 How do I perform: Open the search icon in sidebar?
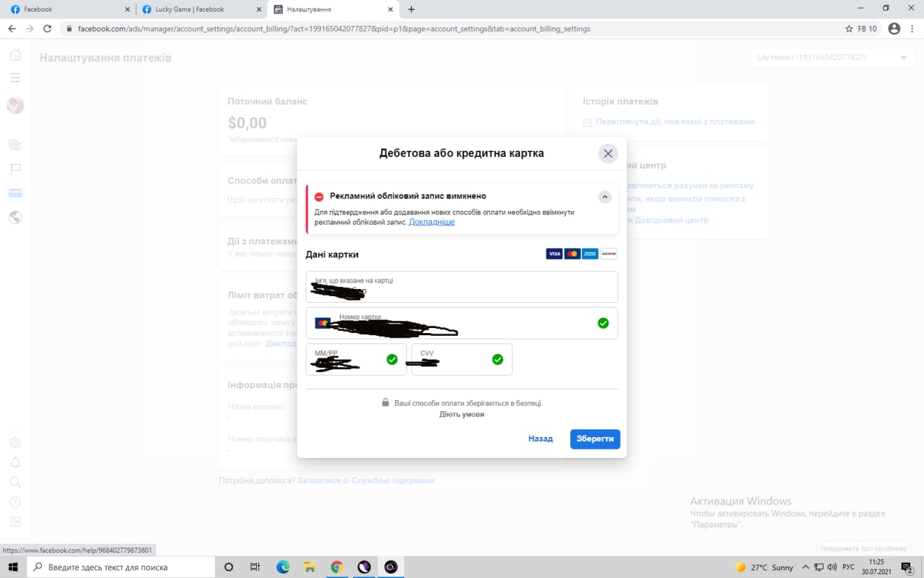click(x=15, y=482)
